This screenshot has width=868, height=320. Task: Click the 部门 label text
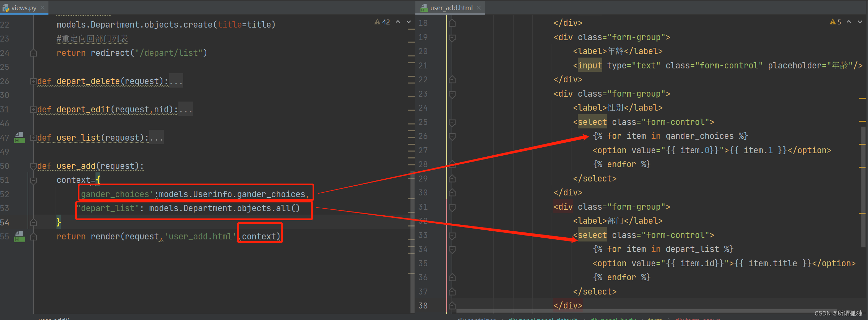(615, 221)
